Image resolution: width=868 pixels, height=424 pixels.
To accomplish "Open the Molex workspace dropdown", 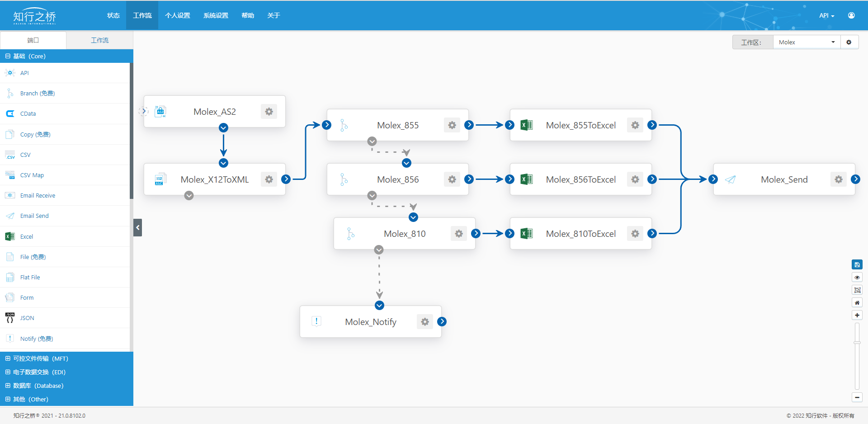I will tap(807, 42).
